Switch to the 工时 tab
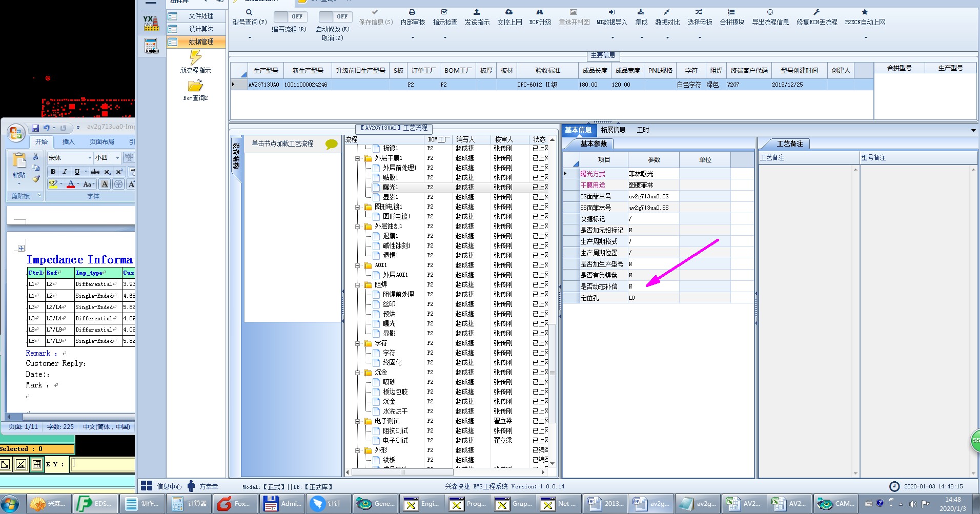Screen dimensions: 980x514 tap(643, 130)
